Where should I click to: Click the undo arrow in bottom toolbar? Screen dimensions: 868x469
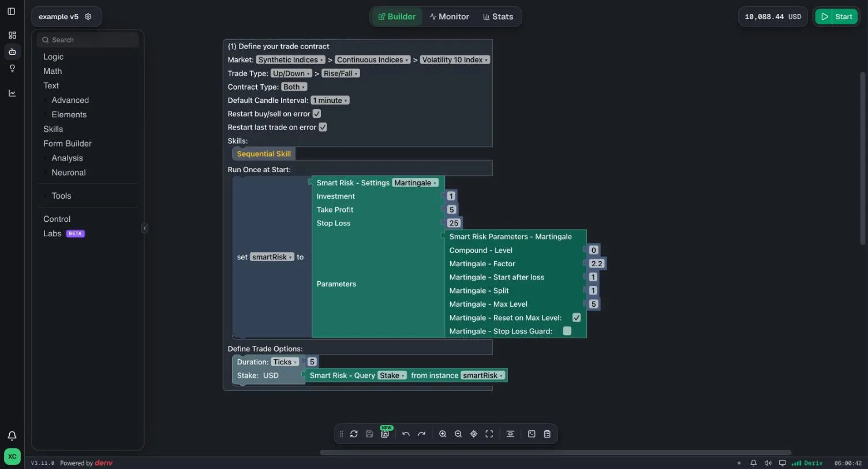click(x=406, y=434)
